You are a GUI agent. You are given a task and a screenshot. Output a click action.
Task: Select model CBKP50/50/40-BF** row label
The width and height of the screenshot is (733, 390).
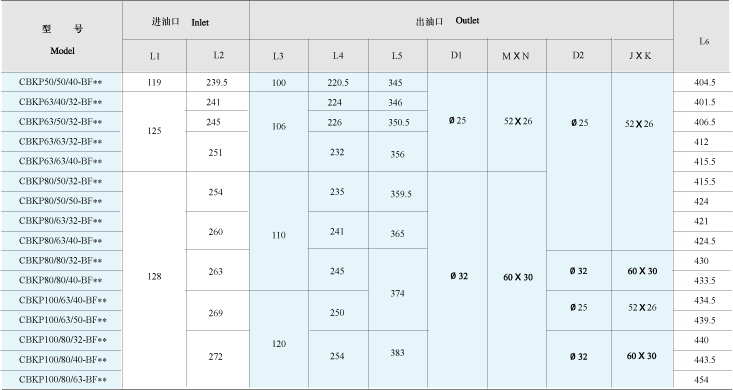click(62, 82)
